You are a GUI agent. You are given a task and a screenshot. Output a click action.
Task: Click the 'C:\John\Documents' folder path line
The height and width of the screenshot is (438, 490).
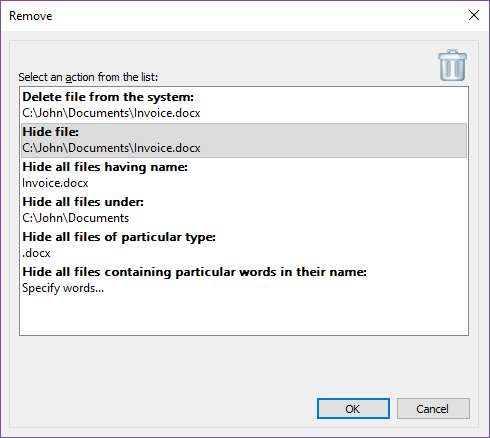[x=76, y=218]
